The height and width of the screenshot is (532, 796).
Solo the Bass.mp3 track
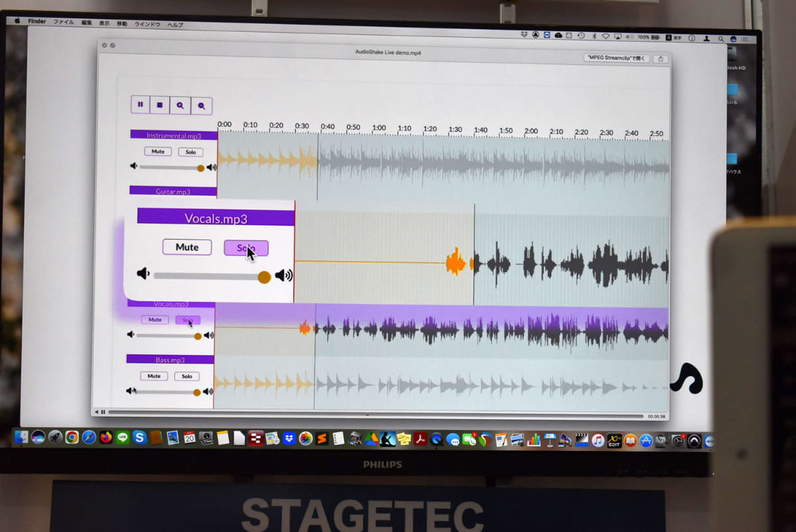[x=187, y=376]
